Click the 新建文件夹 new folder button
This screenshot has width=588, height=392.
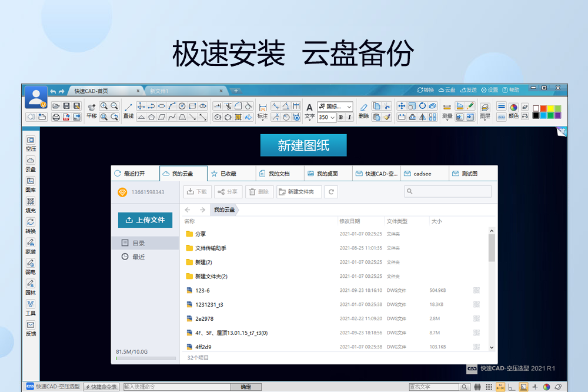coord(299,192)
